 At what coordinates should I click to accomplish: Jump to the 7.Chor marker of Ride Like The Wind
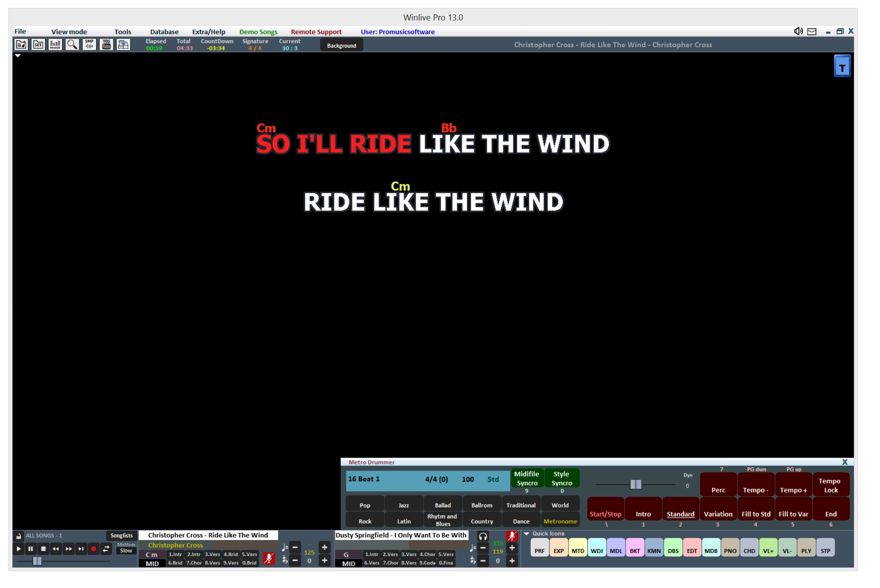click(194, 563)
